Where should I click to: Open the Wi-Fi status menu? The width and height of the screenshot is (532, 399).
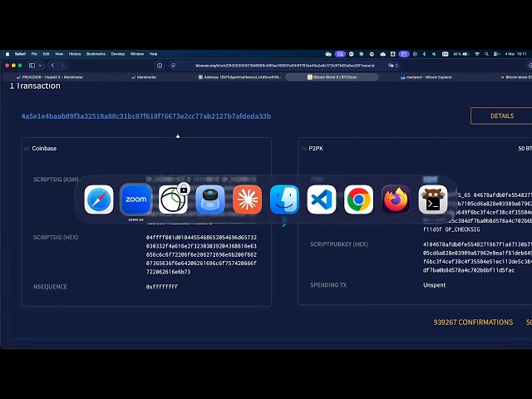click(477, 54)
